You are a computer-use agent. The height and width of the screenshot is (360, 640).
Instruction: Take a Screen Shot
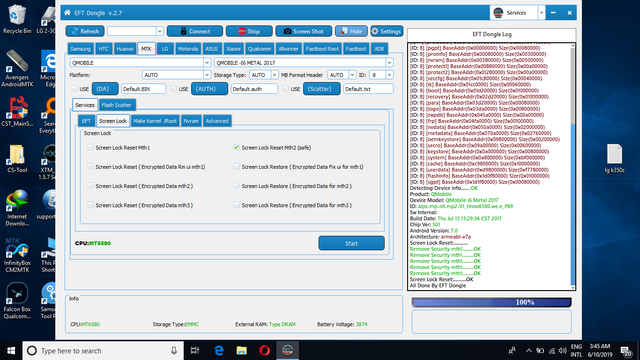[x=303, y=31]
